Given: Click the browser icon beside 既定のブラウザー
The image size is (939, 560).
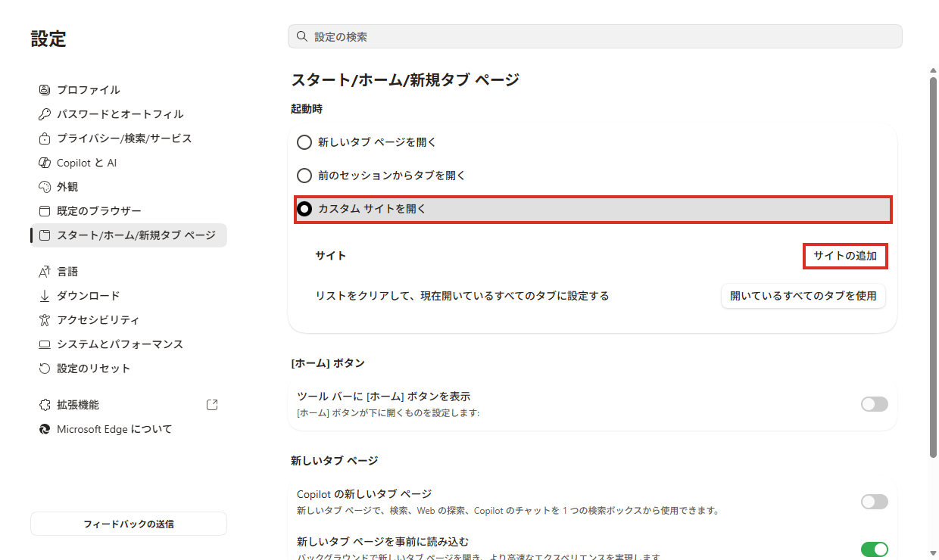Looking at the screenshot, I should pos(44,211).
